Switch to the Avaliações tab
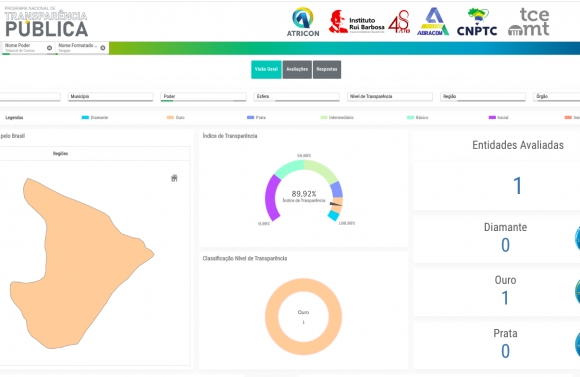 point(297,70)
